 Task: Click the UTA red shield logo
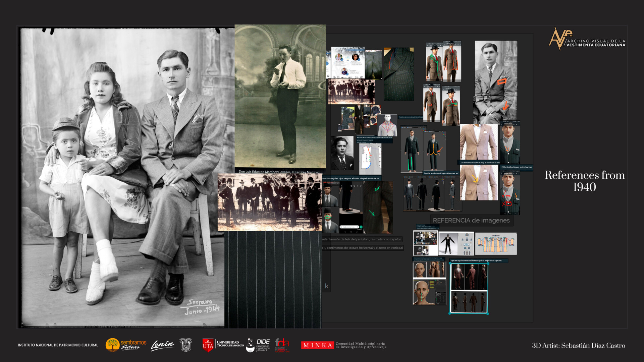click(x=208, y=345)
